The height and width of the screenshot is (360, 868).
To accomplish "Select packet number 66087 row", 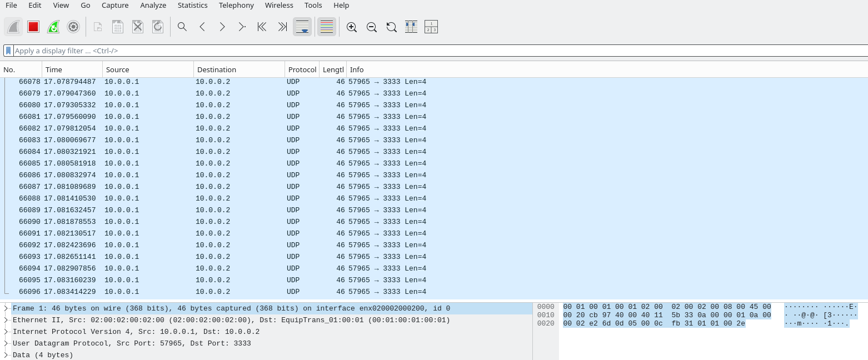I will (x=222, y=187).
